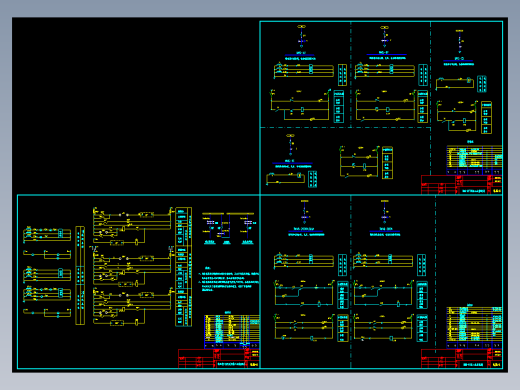Select the rightmost vertical dash-dot line in lower-right sheet
The height and width of the screenshot is (390, 520).
[x=435, y=272]
